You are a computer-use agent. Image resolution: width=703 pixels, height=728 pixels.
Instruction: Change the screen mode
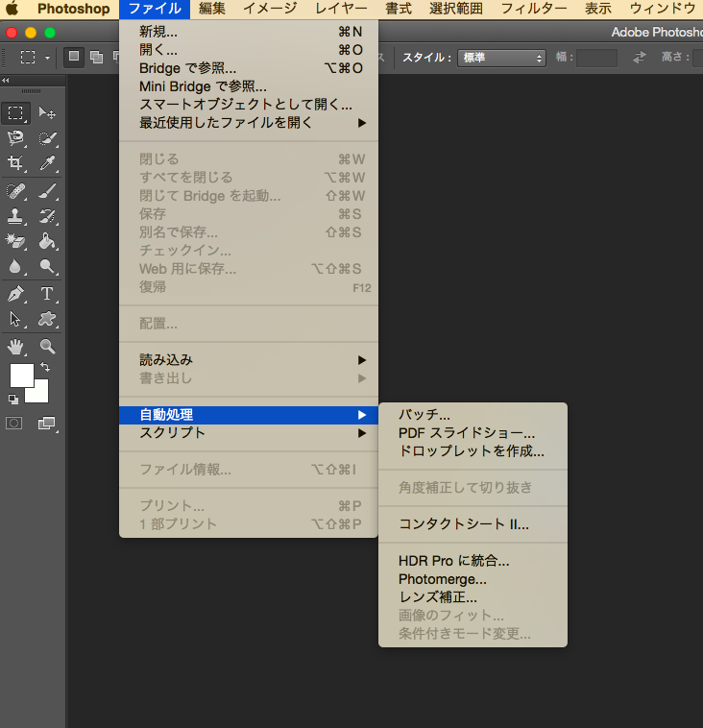tap(46, 423)
